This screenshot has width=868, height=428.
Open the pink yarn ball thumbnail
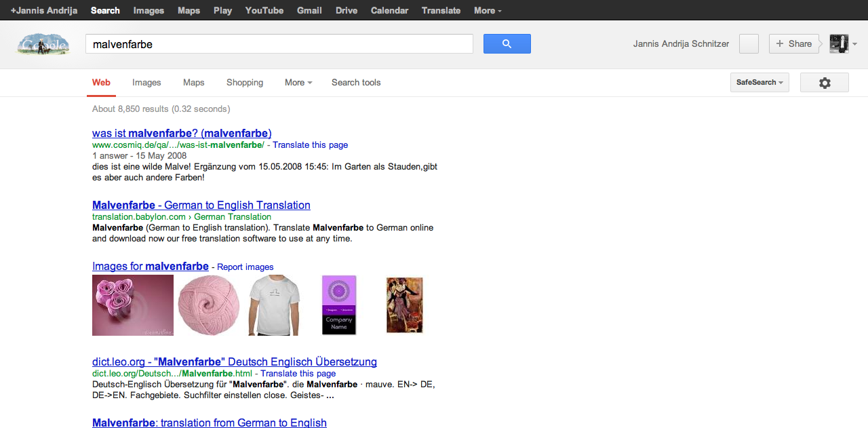click(x=209, y=305)
